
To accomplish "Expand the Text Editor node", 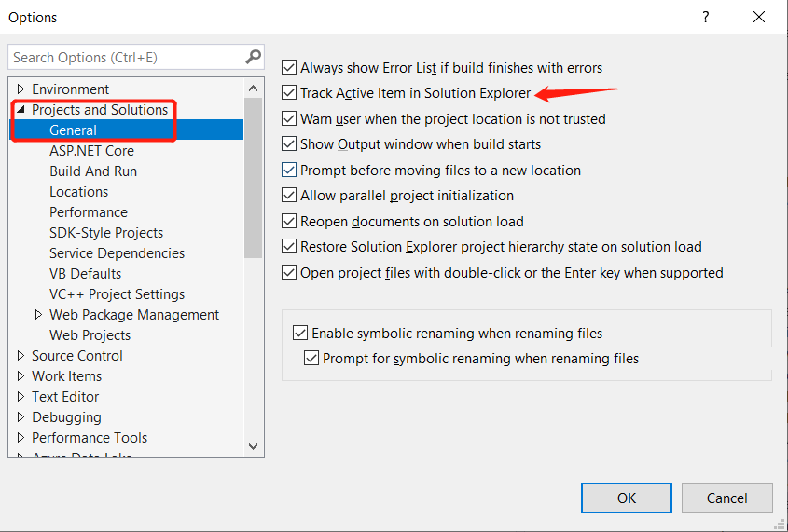I will coord(21,397).
